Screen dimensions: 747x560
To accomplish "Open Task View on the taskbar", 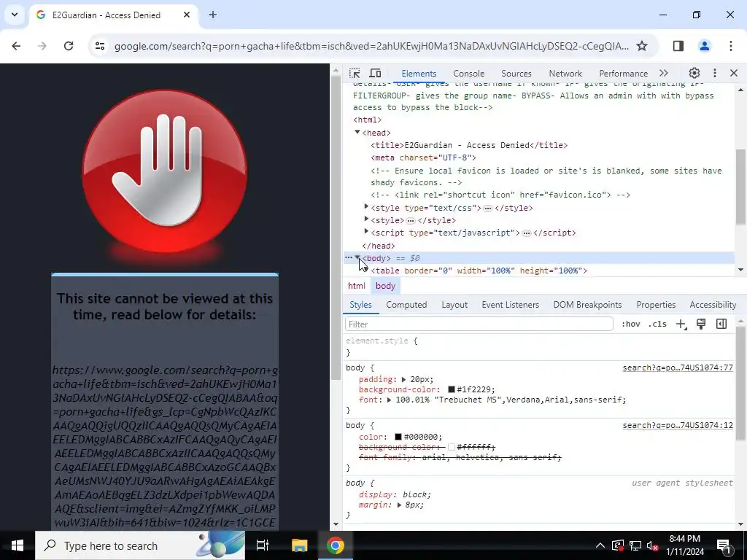I will point(263,545).
